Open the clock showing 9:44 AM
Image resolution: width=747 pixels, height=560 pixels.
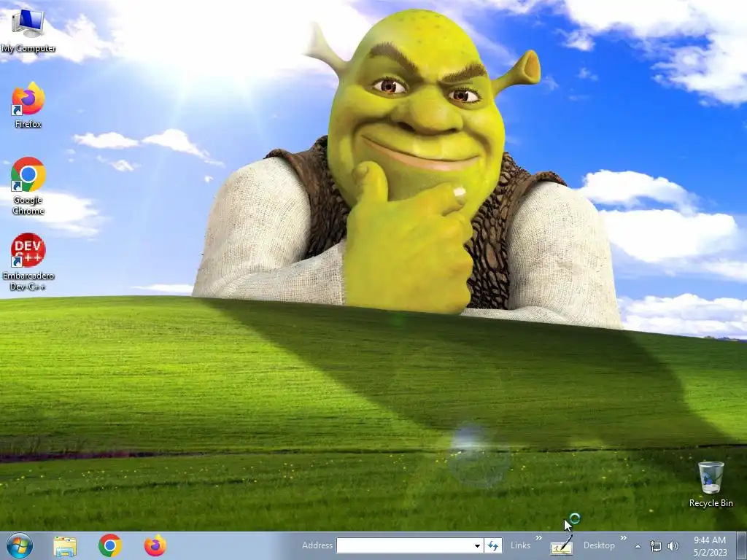pyautogui.click(x=710, y=545)
